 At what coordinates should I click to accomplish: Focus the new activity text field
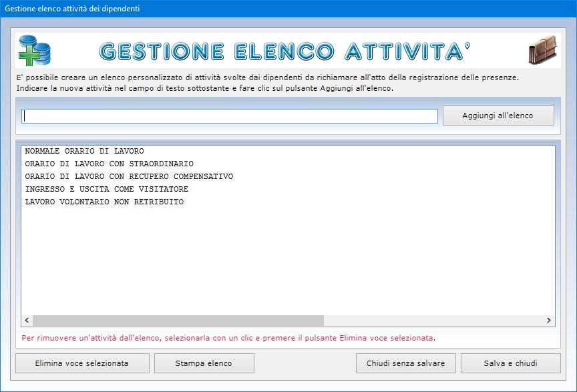[230, 116]
